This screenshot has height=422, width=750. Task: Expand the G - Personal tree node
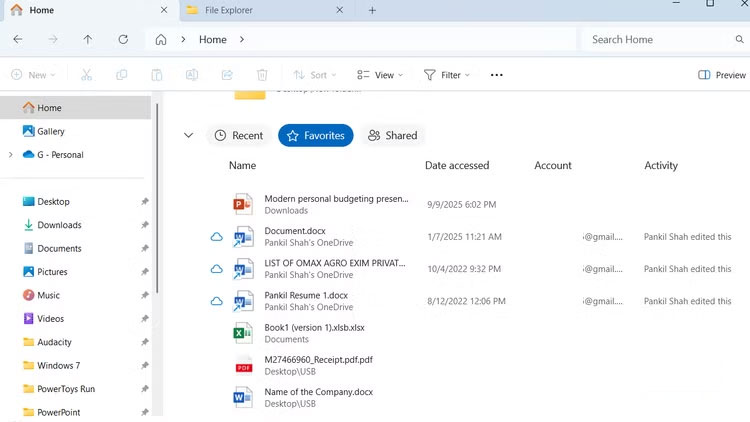(x=10, y=155)
